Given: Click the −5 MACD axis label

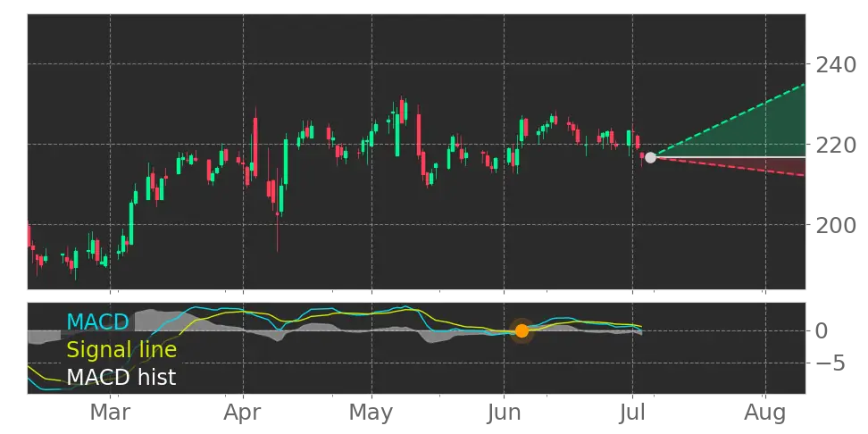Looking at the screenshot, I should pos(829,363).
